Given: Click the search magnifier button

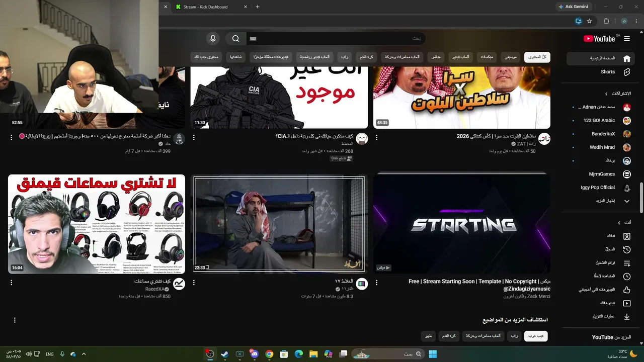Looking at the screenshot, I should click(x=235, y=39).
